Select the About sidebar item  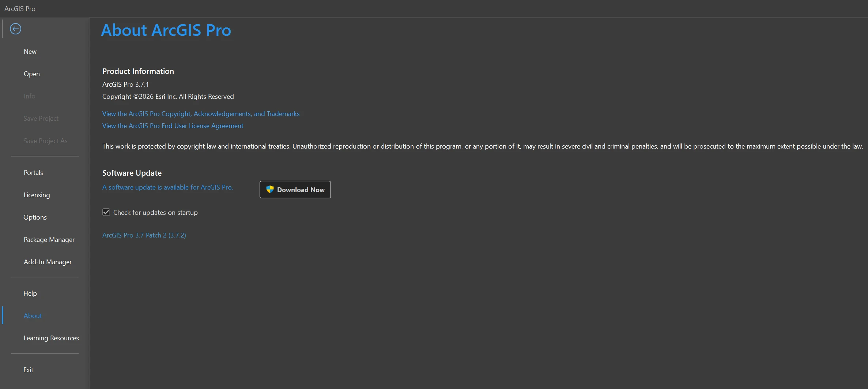[x=33, y=316]
